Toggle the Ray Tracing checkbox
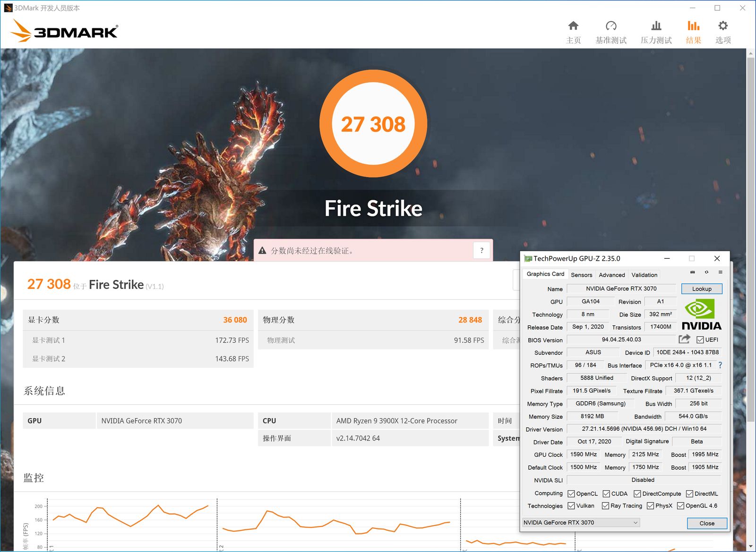 605,506
